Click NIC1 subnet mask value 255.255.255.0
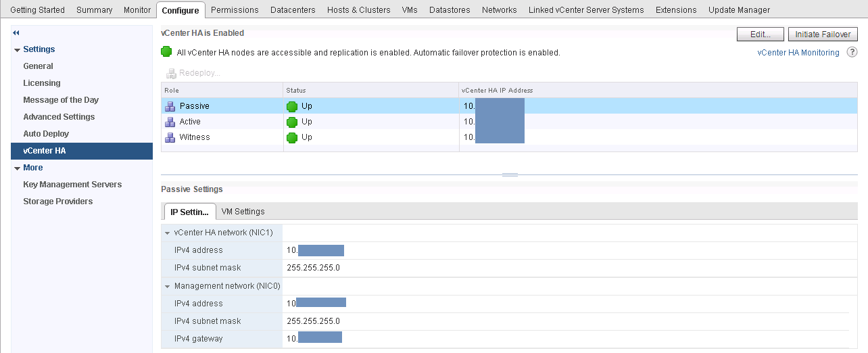This screenshot has width=868, height=353. [313, 268]
